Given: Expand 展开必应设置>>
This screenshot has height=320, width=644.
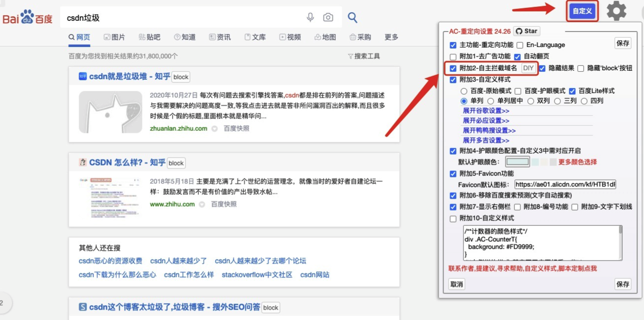Looking at the screenshot, I should (x=486, y=121).
